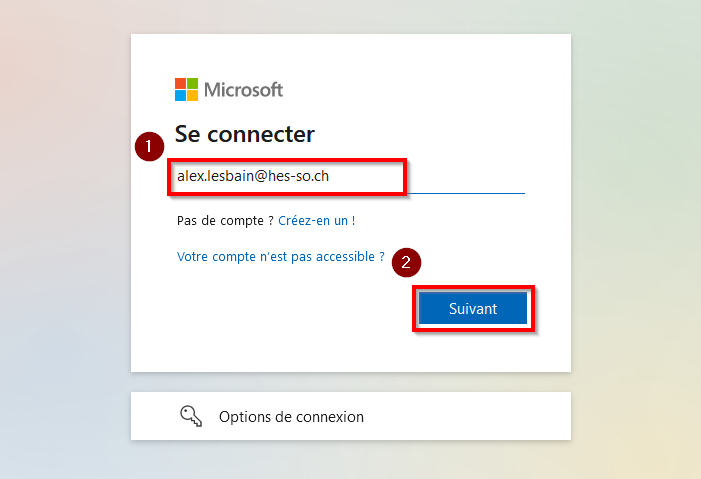Click the @hes-so.ch part of the email
This screenshot has height=479, width=701.
(291, 176)
